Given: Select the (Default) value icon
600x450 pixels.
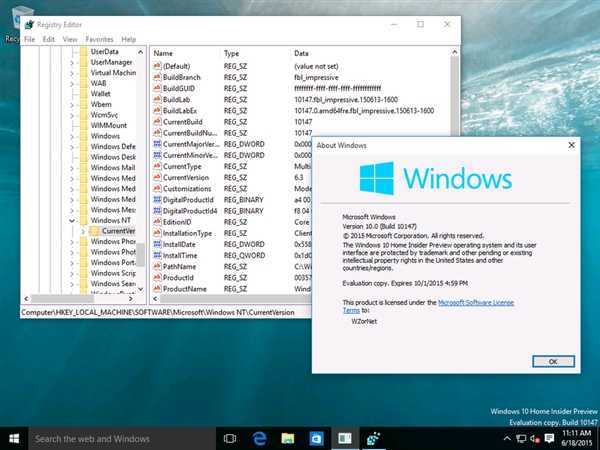Looking at the screenshot, I should 157,66.
